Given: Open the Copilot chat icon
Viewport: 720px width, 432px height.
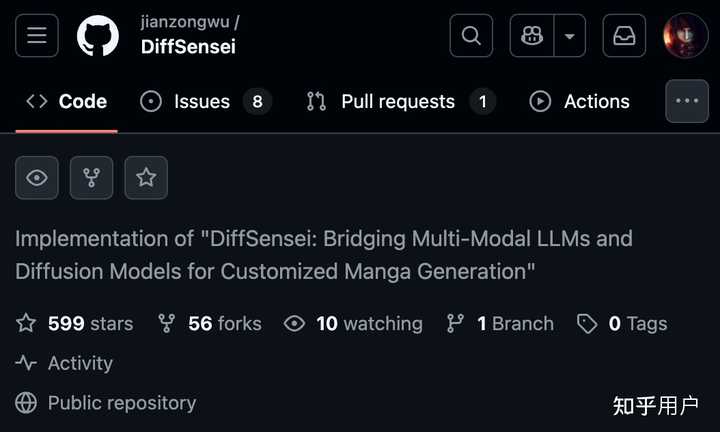Looking at the screenshot, I should (x=532, y=36).
